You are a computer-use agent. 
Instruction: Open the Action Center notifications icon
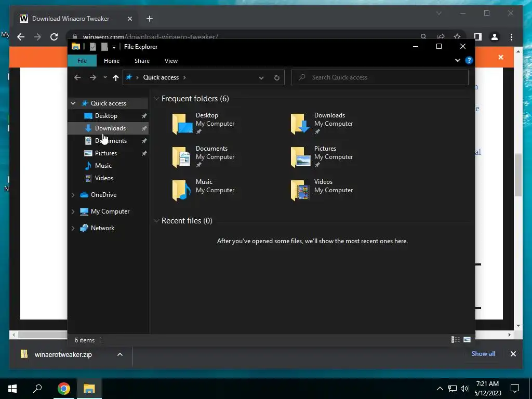(515, 389)
